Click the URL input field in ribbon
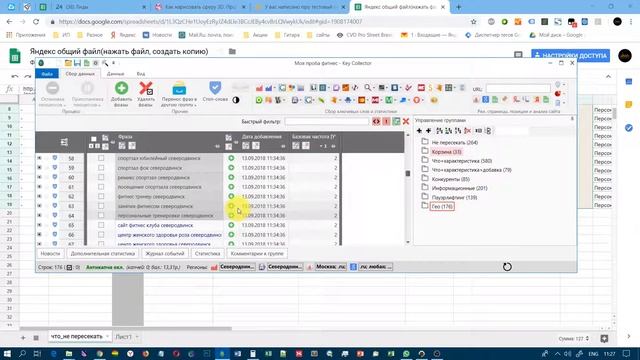The height and width of the screenshot is (360, 640). pos(518,89)
